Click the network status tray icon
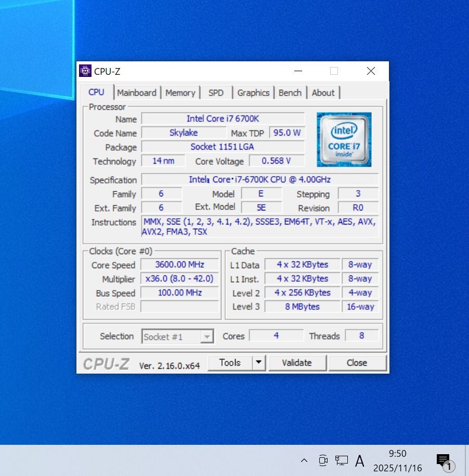The image size is (469, 476). pos(341,460)
